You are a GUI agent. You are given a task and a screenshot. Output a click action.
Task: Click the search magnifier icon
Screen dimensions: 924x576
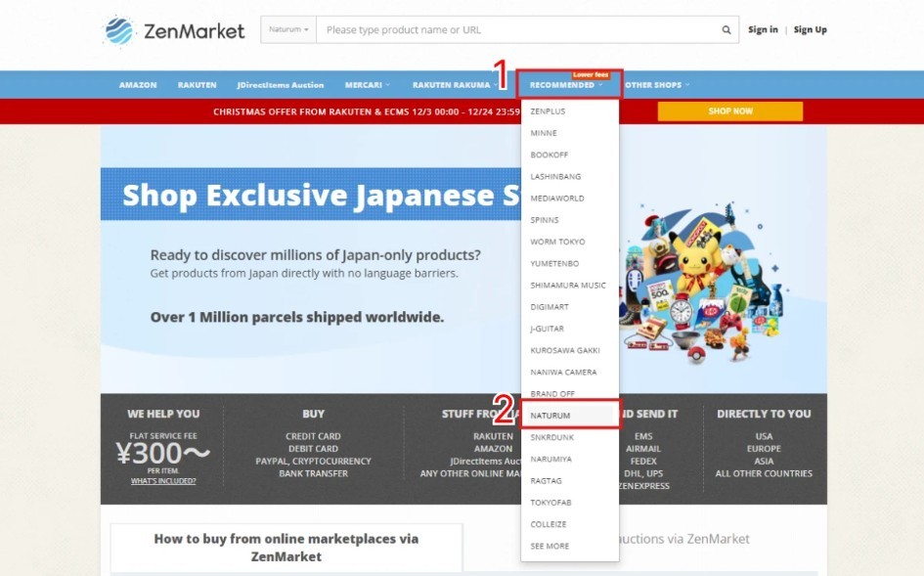[x=726, y=30]
